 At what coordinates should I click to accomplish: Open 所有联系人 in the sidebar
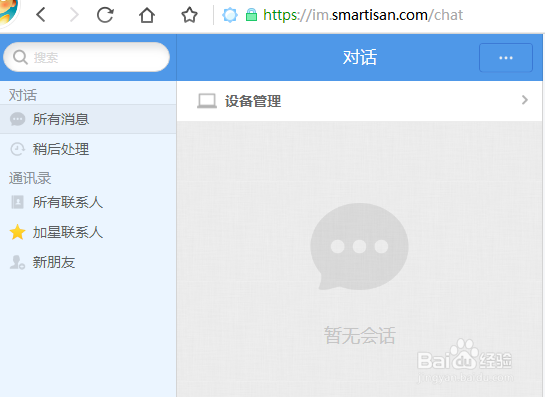click(88, 202)
